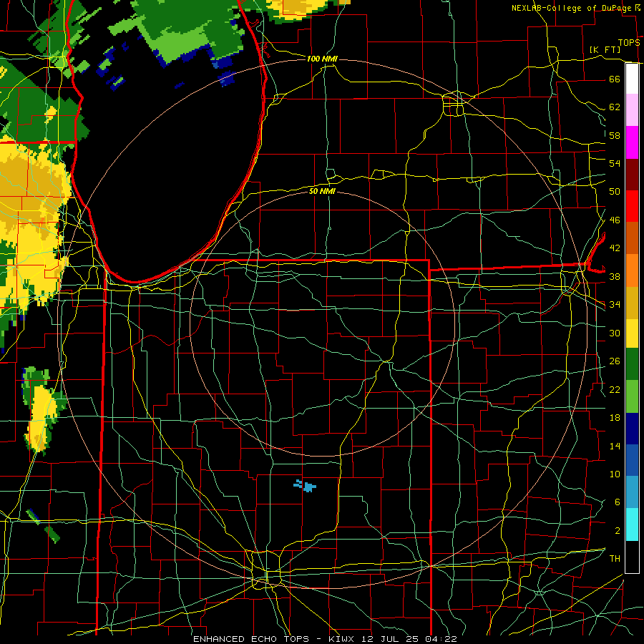644x644 pixels.
Task: Click the "38" scale value
Action: point(615,277)
